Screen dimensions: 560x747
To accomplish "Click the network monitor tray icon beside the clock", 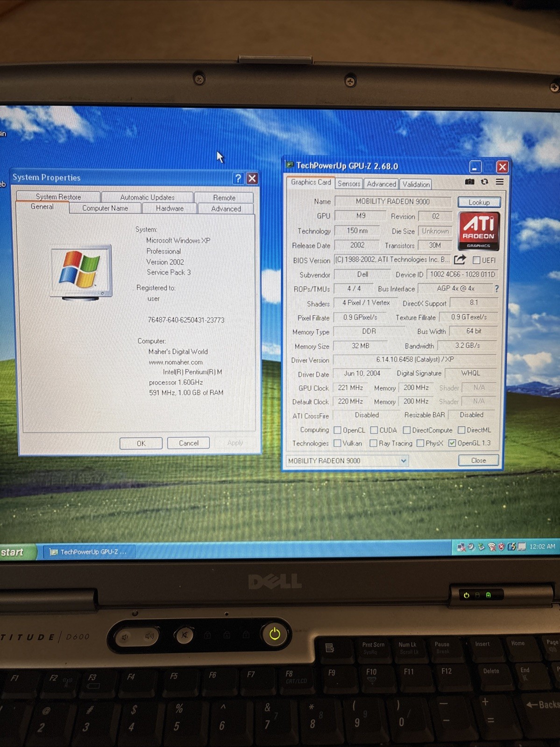I will point(522,546).
